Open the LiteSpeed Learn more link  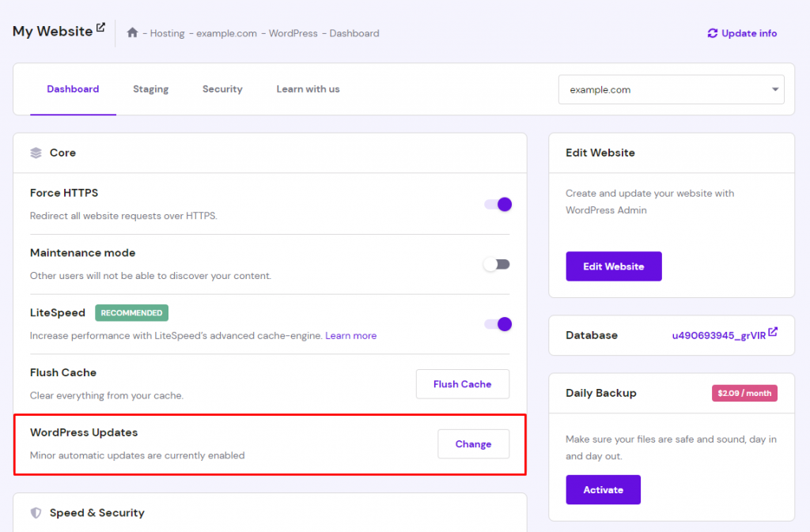350,336
